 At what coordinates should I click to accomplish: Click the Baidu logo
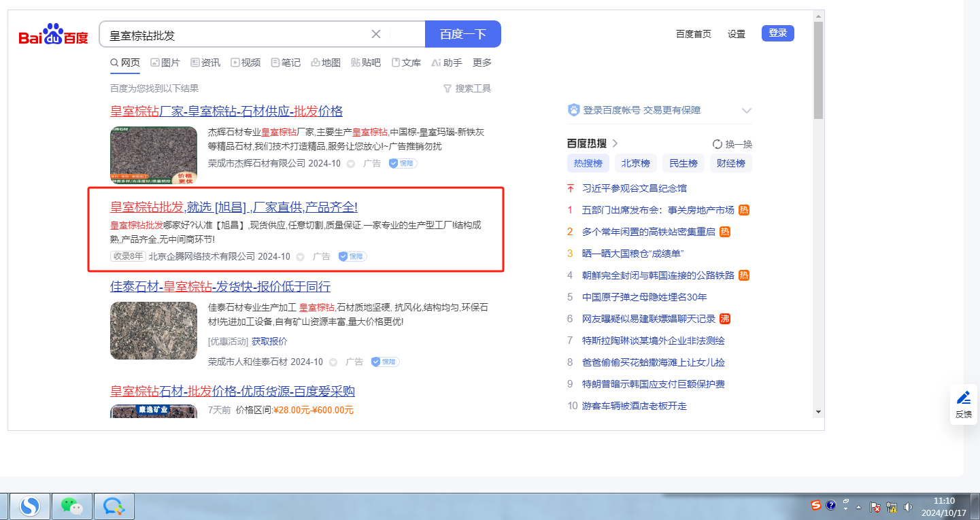point(53,34)
